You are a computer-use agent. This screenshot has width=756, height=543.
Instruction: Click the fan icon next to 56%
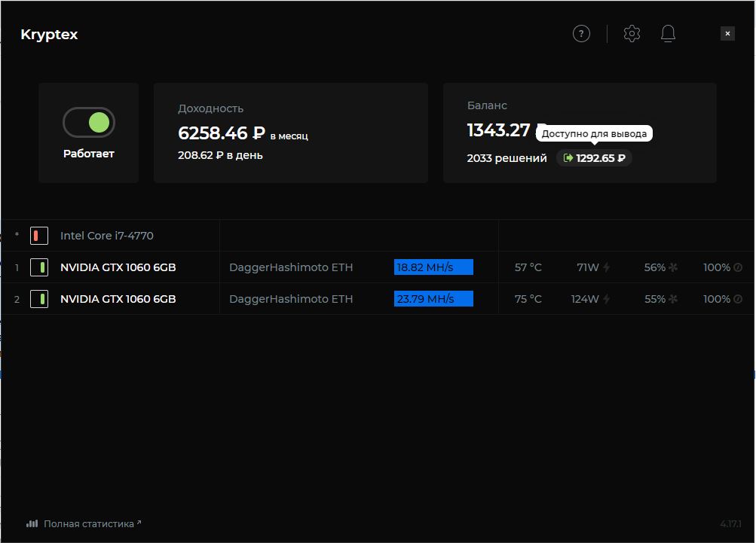[673, 267]
